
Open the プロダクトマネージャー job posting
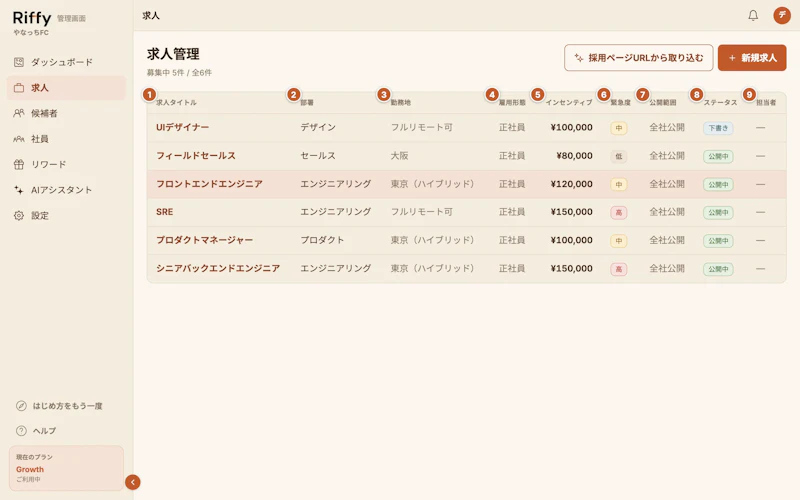point(205,240)
